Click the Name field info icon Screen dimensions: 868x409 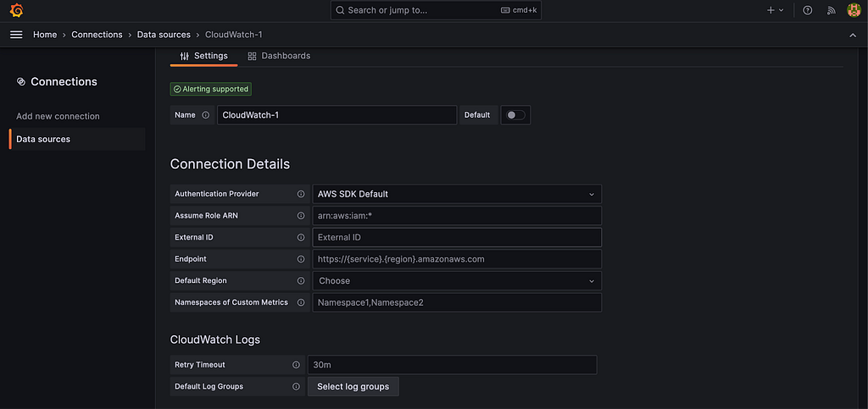[206, 115]
